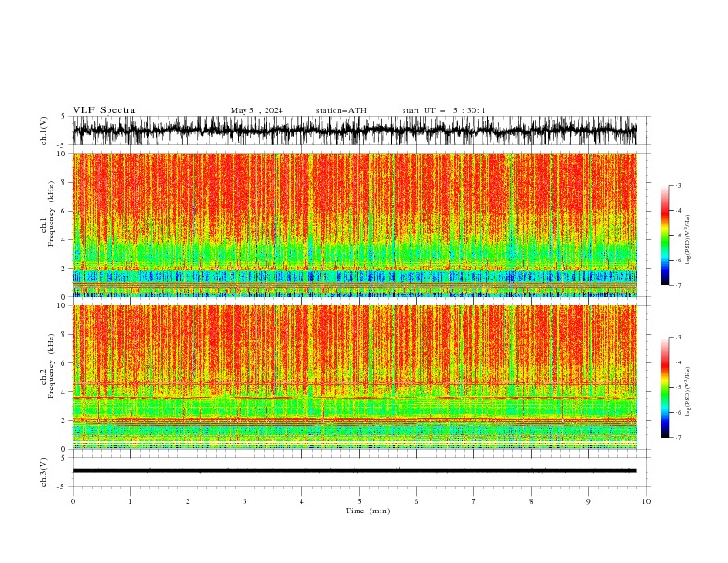Click the ch.1 spectrogram panel
The image size is (728, 563).
(x=354, y=224)
